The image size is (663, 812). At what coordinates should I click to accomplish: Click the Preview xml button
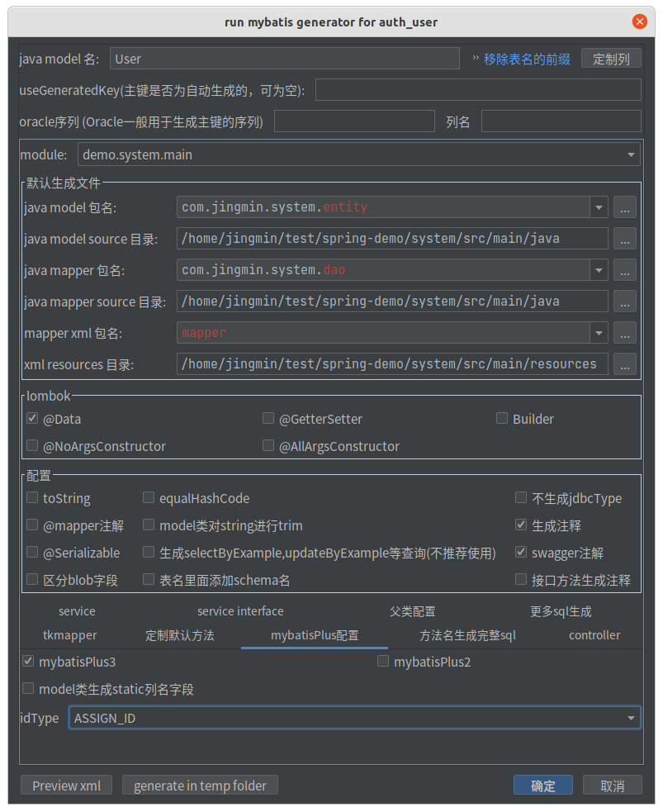click(x=66, y=785)
